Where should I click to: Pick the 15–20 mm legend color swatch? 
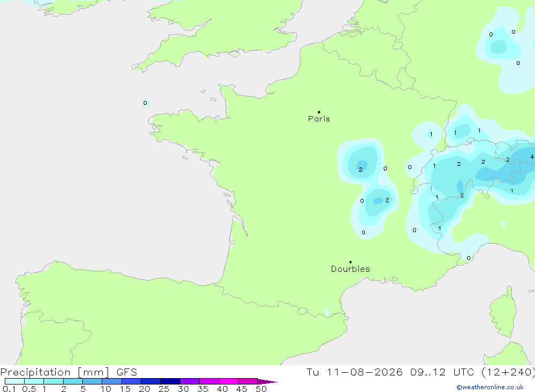click(x=132, y=381)
